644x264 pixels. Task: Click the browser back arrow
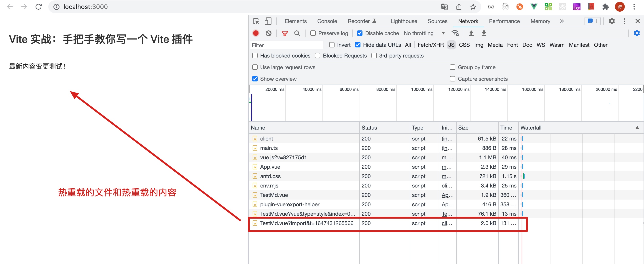[x=10, y=7]
